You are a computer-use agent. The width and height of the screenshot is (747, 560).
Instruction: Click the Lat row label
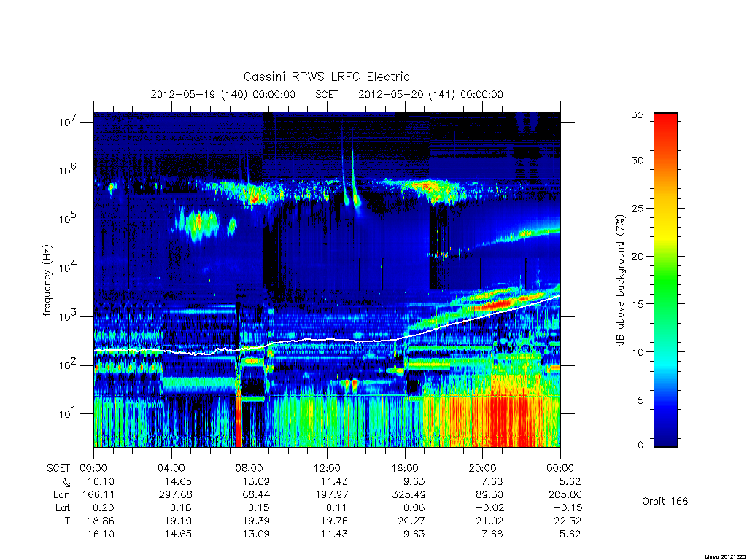[x=63, y=507]
